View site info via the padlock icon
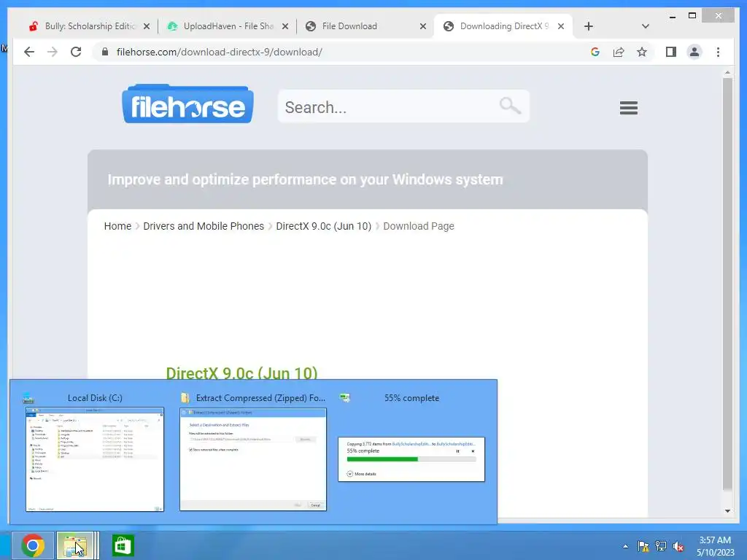This screenshot has width=747, height=560. tap(105, 52)
